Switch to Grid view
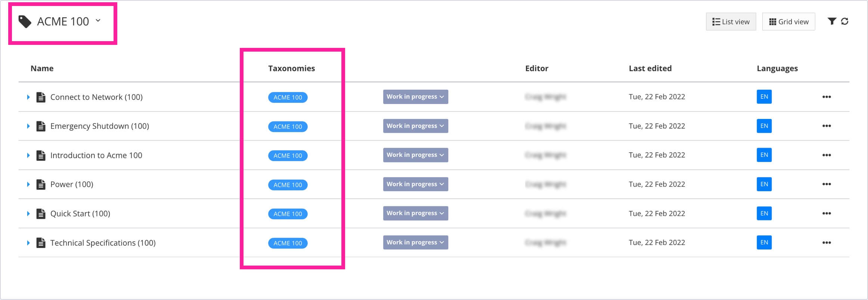Viewport: 868px width, 300px height. pos(788,21)
